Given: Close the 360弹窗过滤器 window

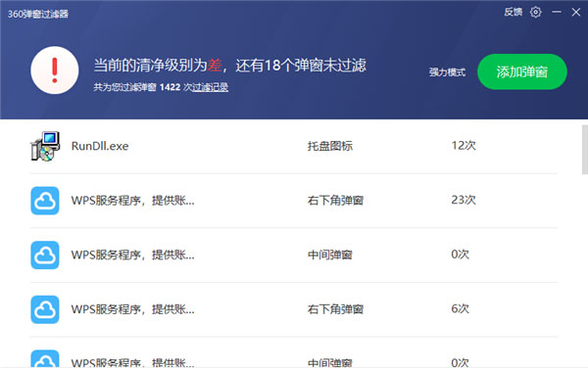Looking at the screenshot, I should tap(576, 13).
